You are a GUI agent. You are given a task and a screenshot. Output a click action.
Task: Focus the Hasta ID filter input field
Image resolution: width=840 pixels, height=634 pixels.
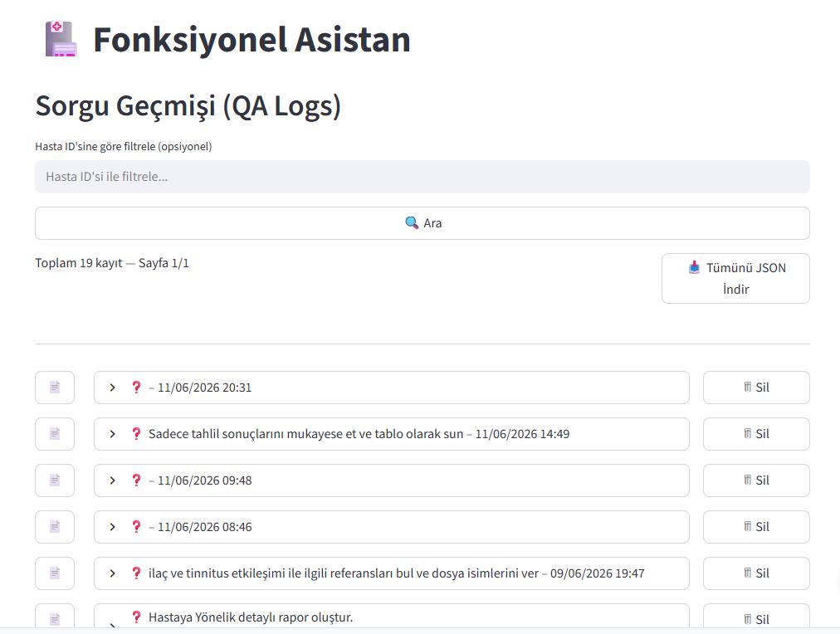click(x=422, y=177)
